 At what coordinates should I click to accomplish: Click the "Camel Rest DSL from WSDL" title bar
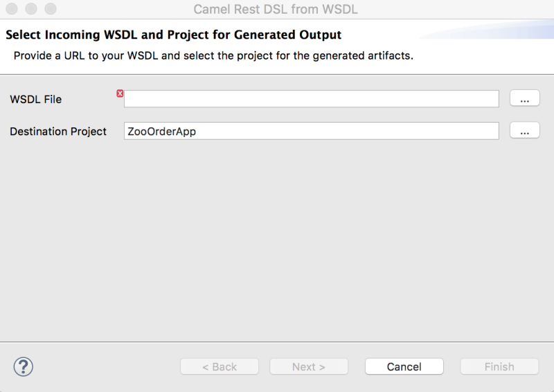tap(276, 10)
